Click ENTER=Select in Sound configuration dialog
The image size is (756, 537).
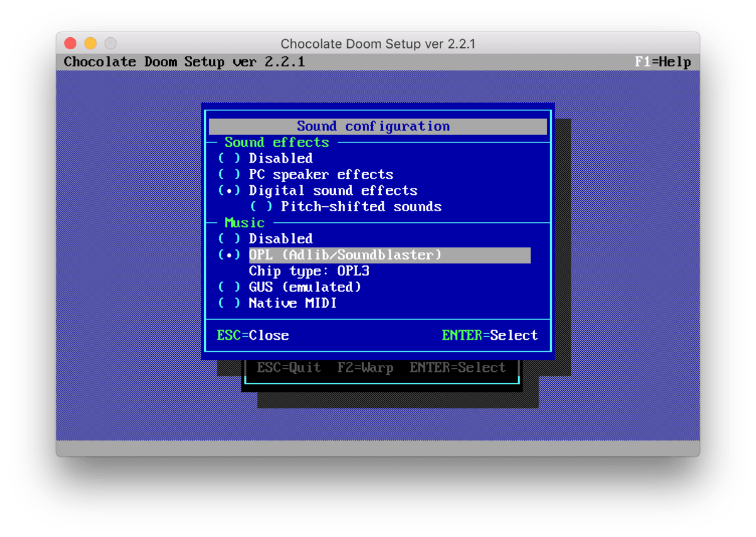point(490,335)
